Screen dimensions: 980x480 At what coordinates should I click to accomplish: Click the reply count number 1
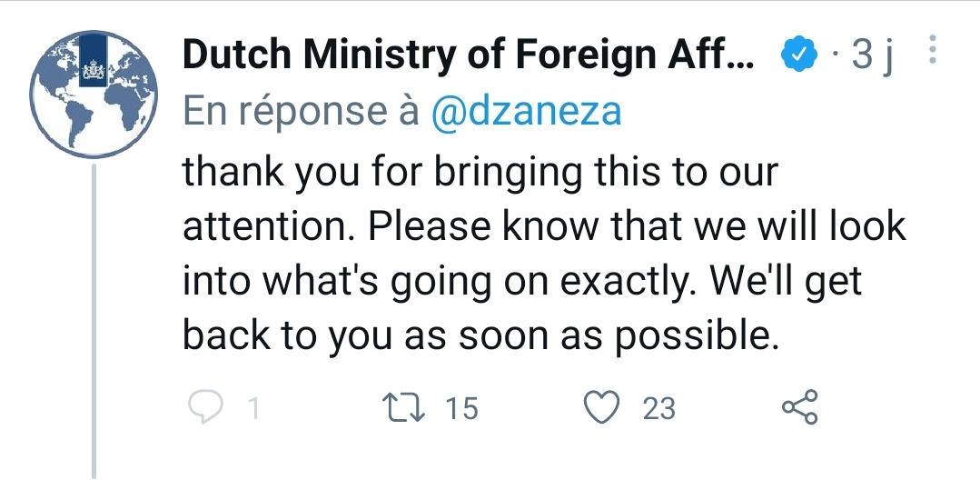(x=253, y=409)
